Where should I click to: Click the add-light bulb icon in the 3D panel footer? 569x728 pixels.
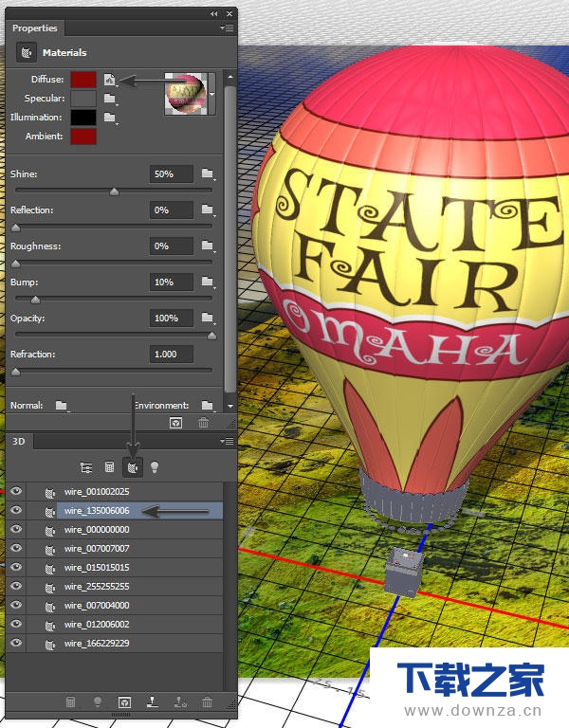pyautogui.click(x=98, y=702)
